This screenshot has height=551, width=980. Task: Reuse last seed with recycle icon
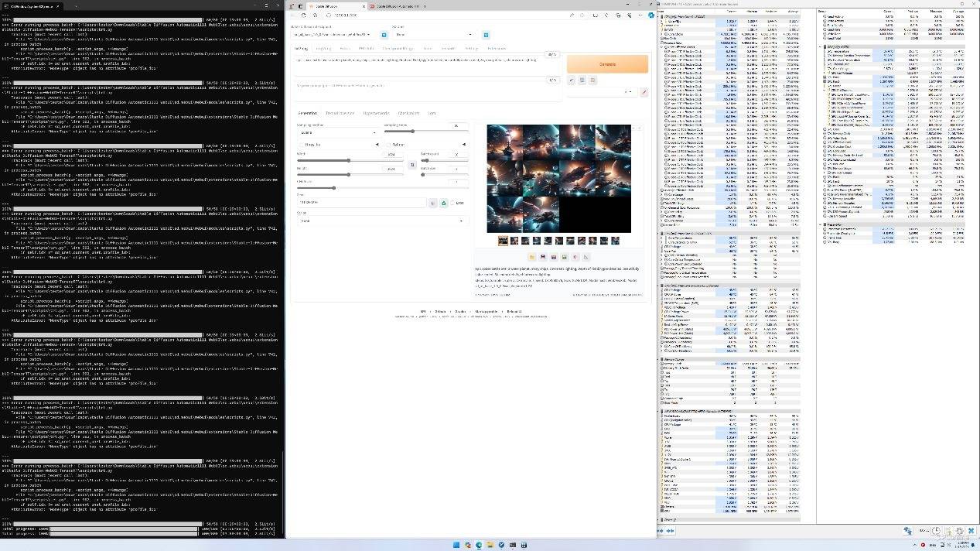pyautogui.click(x=444, y=203)
